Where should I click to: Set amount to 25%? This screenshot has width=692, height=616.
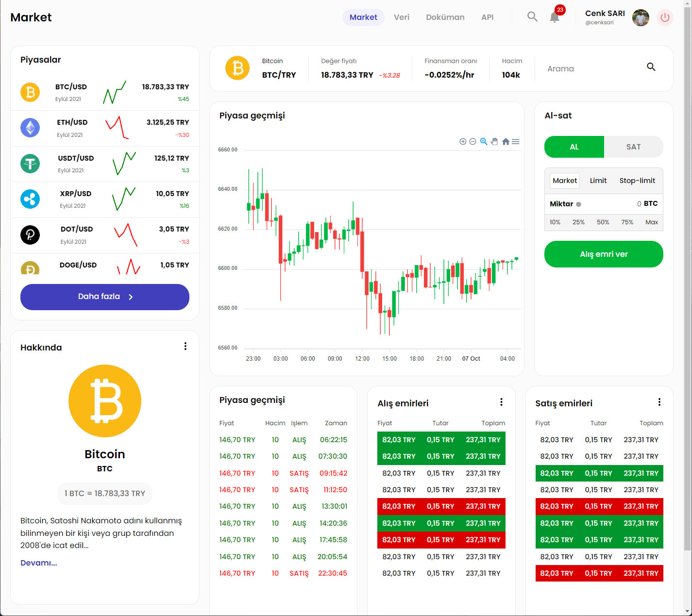click(578, 222)
